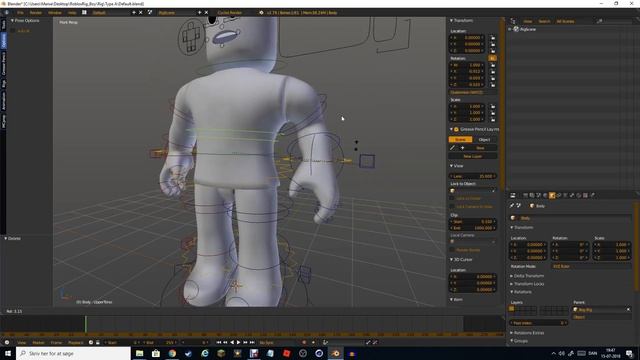Viewport: 640px width, 360px height.
Task: Click the Windows Start button
Action: (x=8, y=353)
